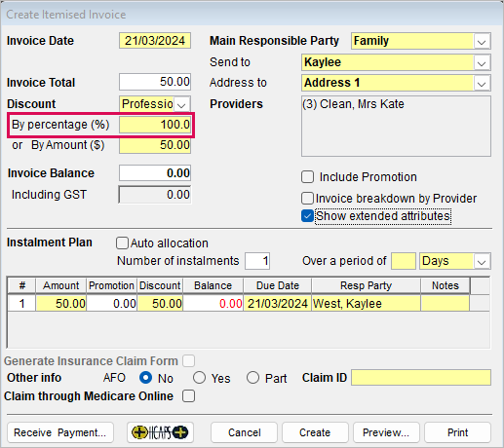Enable the Include Promotion checkbox
This screenshot has height=448, width=504.
pos(307,177)
